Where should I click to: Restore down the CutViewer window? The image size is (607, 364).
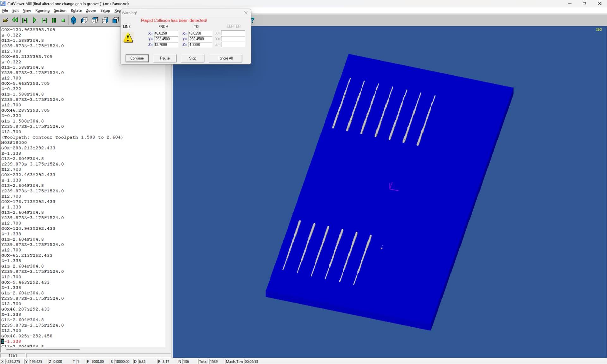point(584,3)
